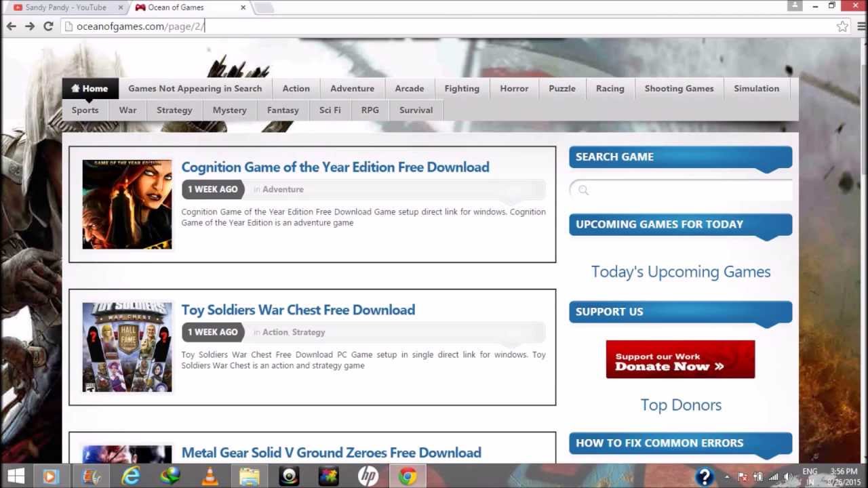Click the Cognition game cover thumbnail
Image resolution: width=868 pixels, height=488 pixels.
127,205
